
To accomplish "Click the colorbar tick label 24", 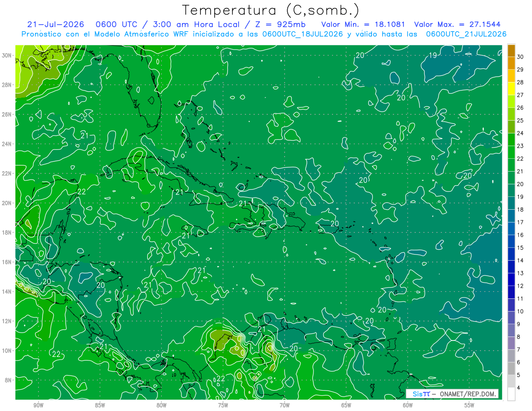I will pos(520,133).
